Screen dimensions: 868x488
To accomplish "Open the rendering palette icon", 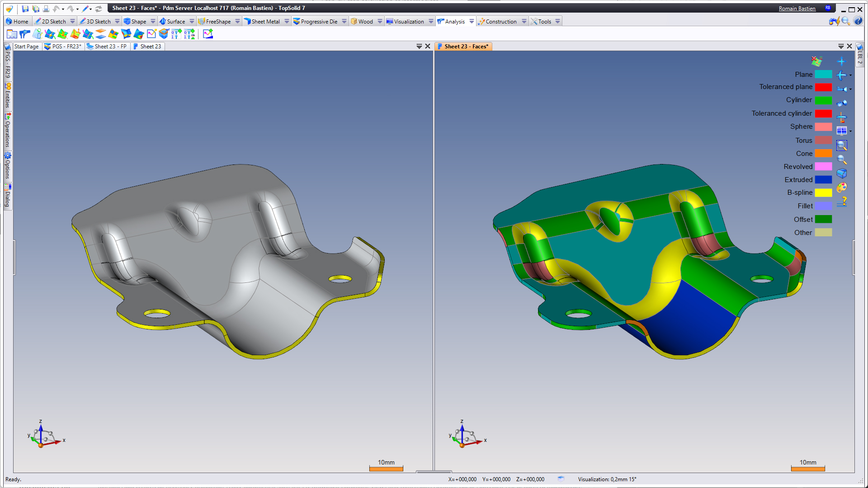I will [841, 187].
